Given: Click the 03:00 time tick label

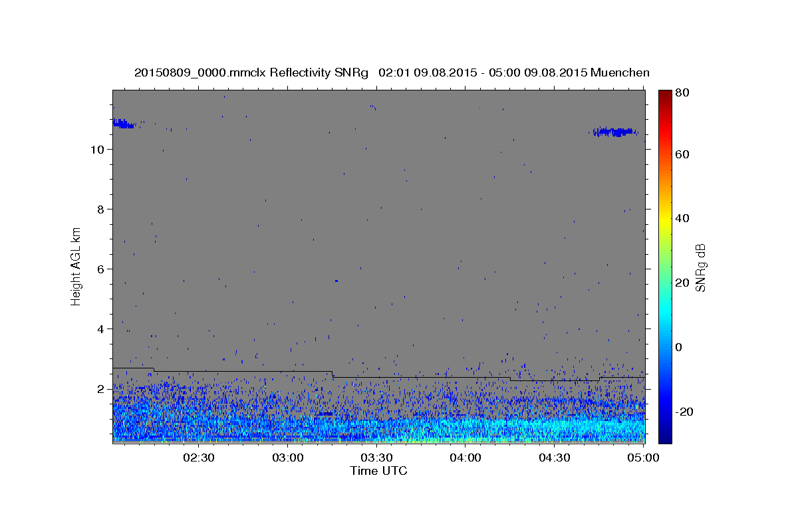Looking at the screenshot, I should click(x=288, y=458).
